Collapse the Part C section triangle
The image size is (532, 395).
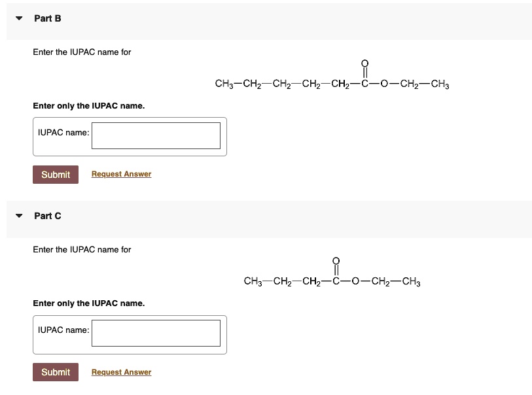[18, 216]
